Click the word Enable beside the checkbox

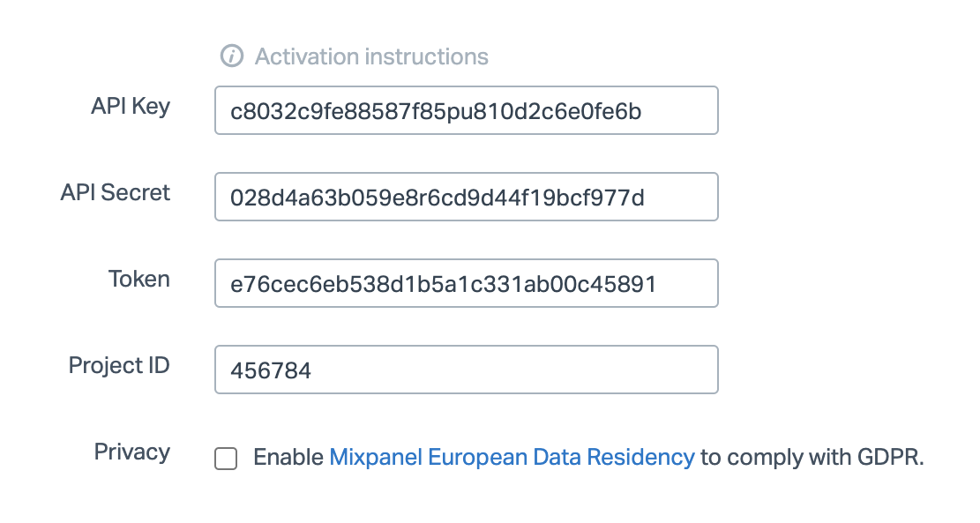tap(288, 457)
